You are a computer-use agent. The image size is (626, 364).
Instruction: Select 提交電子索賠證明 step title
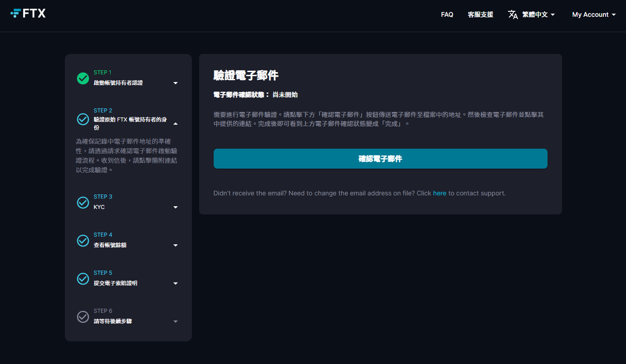tap(115, 283)
